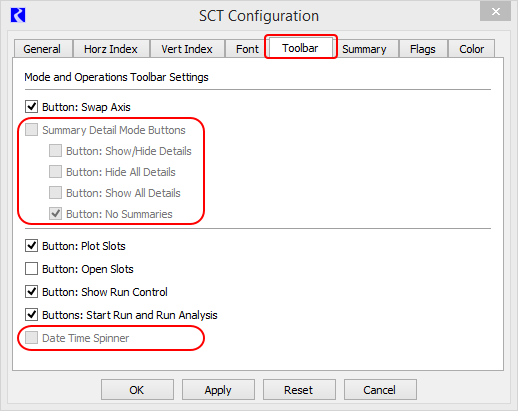Open the Vert Index tab
The width and height of the screenshot is (518, 411).
click(x=187, y=49)
